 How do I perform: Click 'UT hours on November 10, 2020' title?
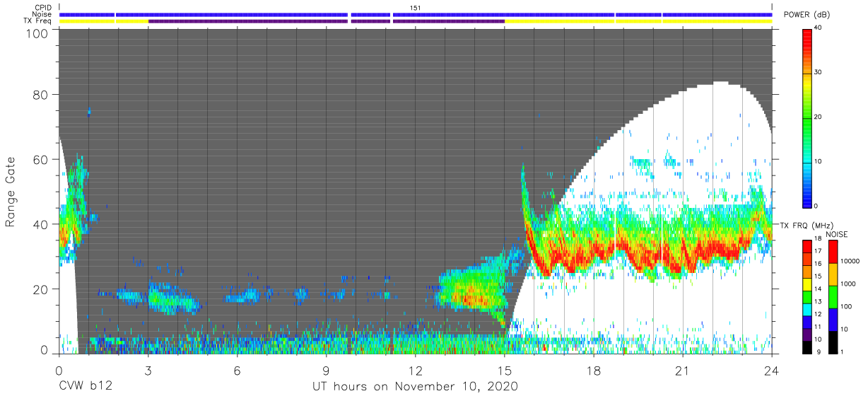tap(416, 387)
